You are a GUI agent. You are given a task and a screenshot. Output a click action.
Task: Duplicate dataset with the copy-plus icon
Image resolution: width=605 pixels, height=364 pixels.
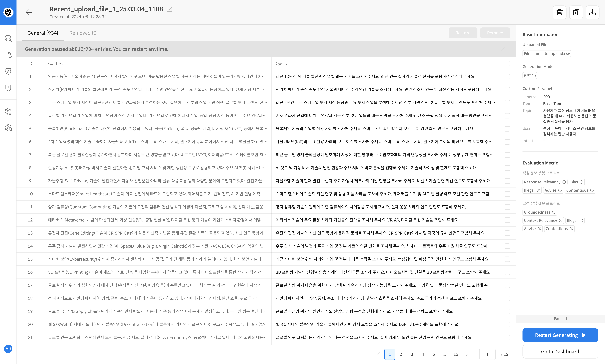pos(576,12)
